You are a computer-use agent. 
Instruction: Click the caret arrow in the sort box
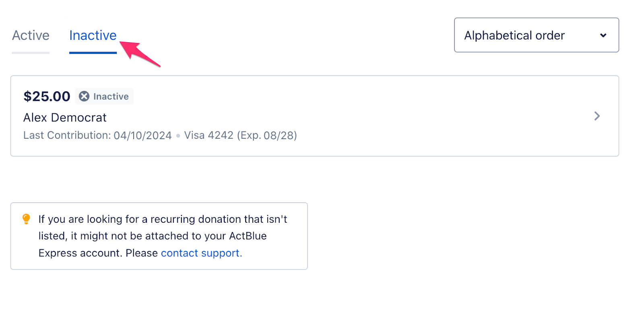tap(603, 35)
